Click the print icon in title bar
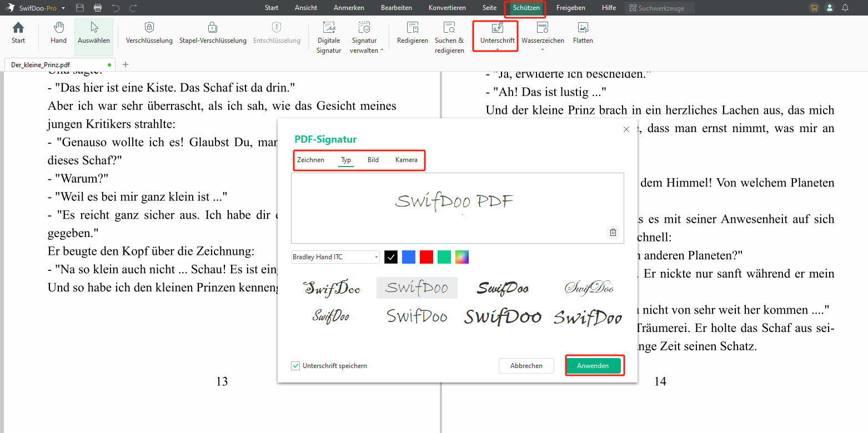The width and height of the screenshot is (868, 433). point(98,8)
